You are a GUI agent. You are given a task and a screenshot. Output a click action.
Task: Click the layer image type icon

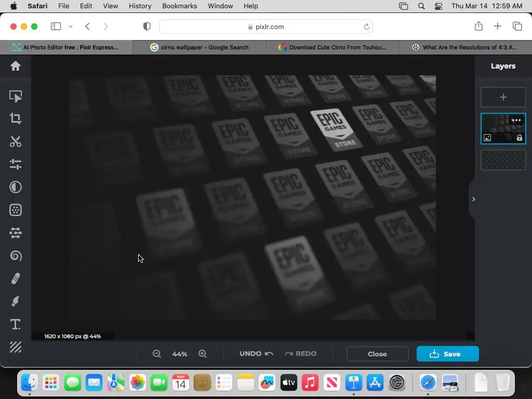click(487, 137)
